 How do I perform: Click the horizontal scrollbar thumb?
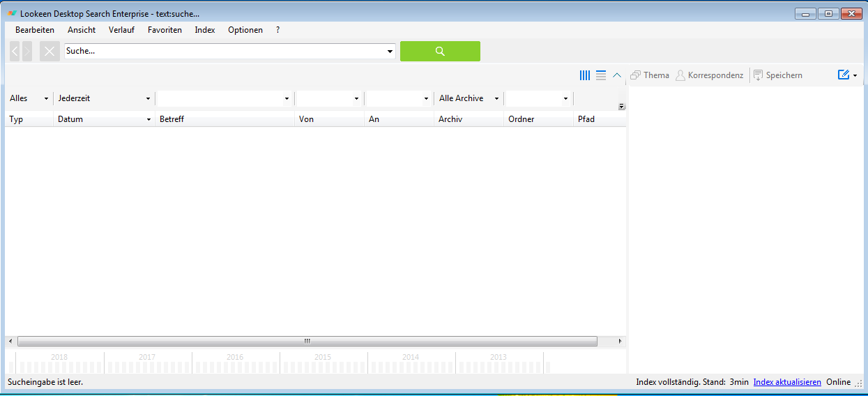307,342
